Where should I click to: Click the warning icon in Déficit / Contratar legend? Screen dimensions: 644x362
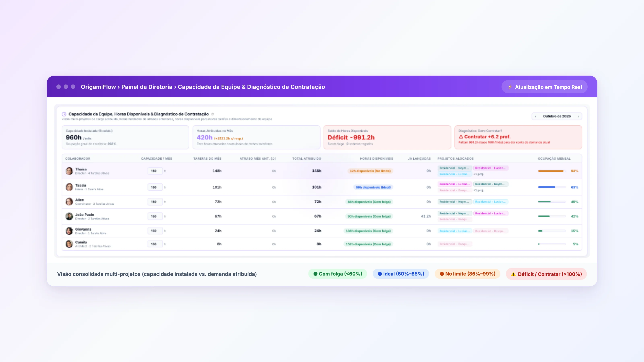coord(513,274)
